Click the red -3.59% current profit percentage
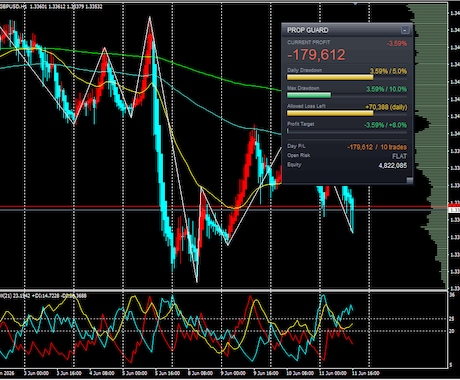 click(397, 43)
